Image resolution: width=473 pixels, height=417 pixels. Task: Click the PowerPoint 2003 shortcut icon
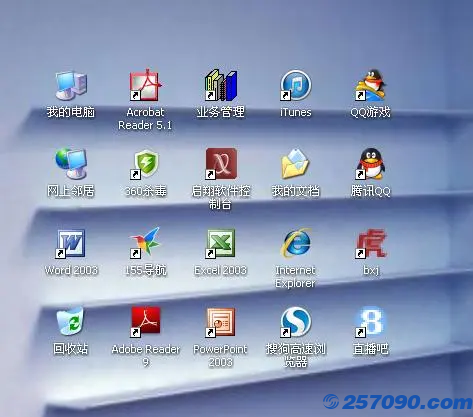(221, 322)
